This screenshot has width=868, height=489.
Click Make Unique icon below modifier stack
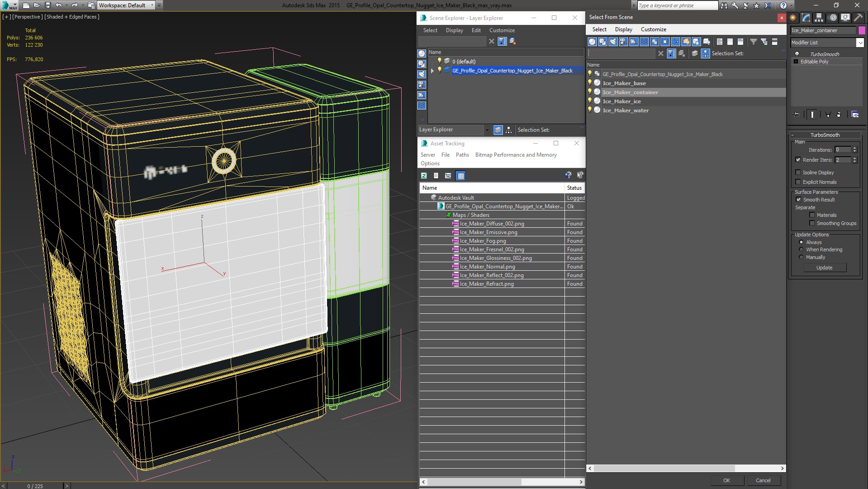(x=828, y=115)
